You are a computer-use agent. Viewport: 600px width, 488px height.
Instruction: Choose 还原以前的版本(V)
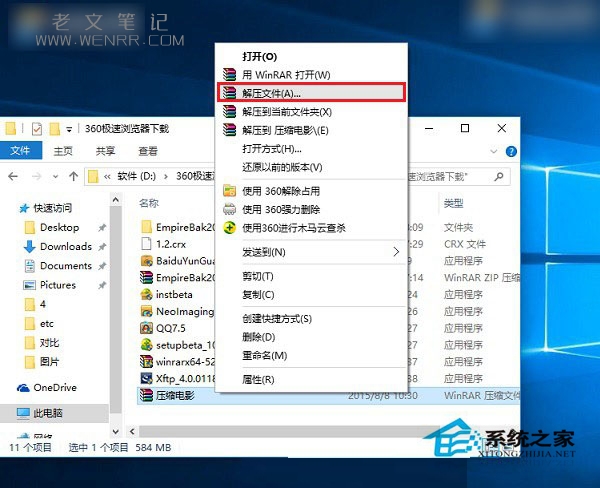pyautogui.click(x=282, y=167)
